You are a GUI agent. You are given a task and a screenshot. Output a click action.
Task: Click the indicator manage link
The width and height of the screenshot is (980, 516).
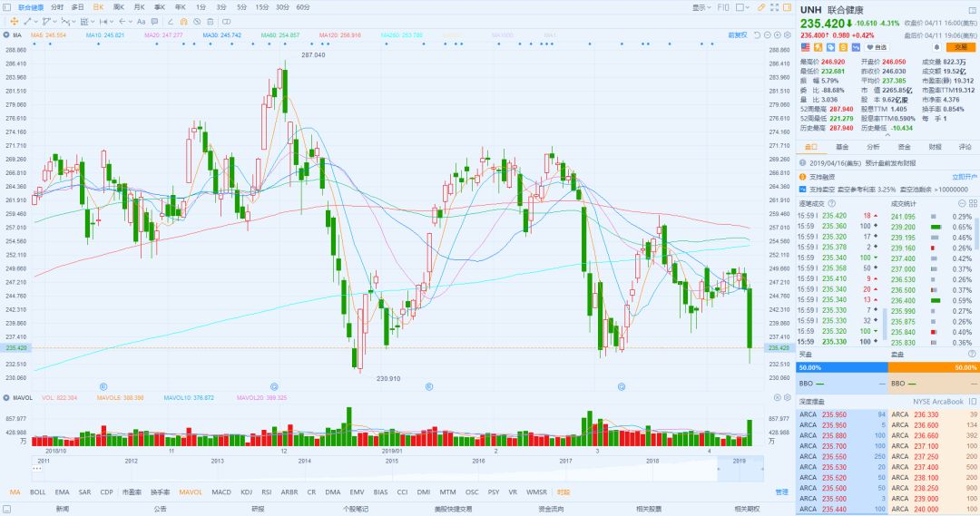(781, 492)
